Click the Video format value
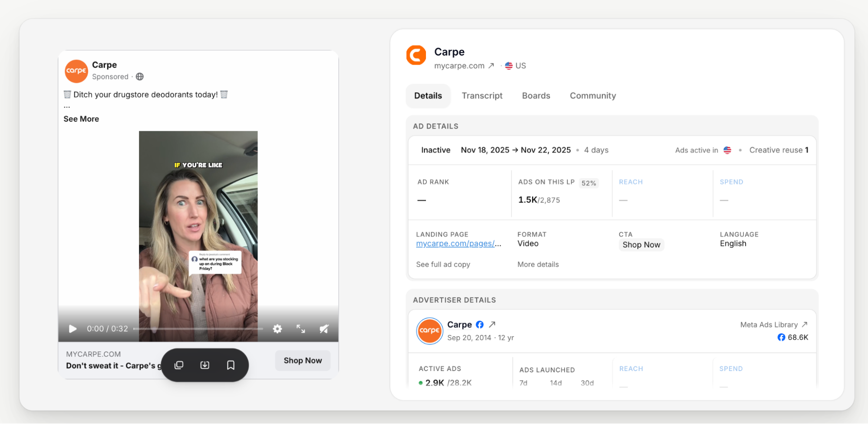The width and height of the screenshot is (868, 424). (528, 244)
